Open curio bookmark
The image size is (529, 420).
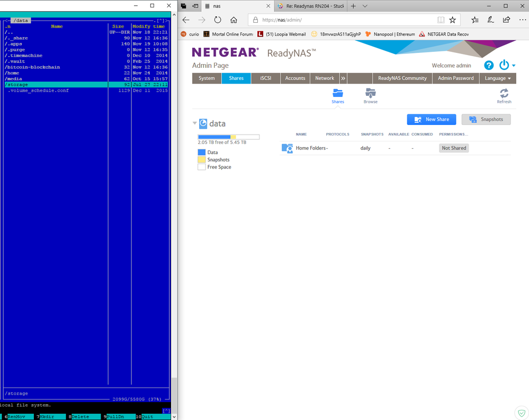pos(190,34)
